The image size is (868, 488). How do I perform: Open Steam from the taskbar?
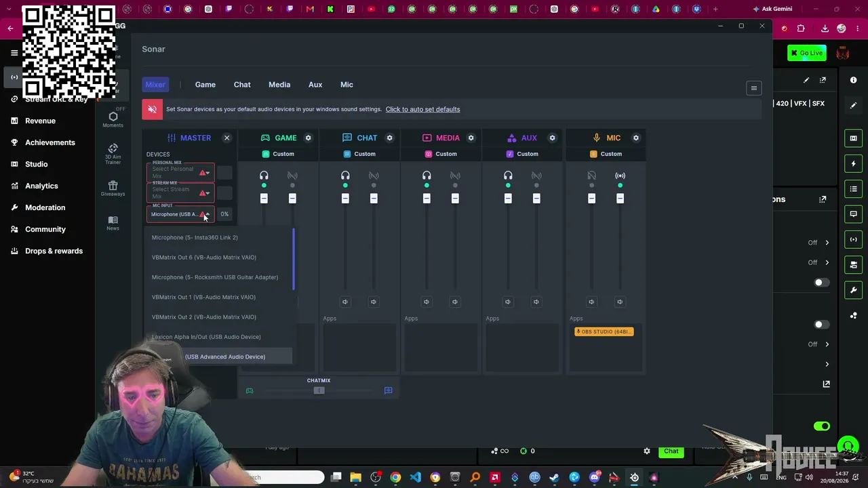(x=554, y=477)
